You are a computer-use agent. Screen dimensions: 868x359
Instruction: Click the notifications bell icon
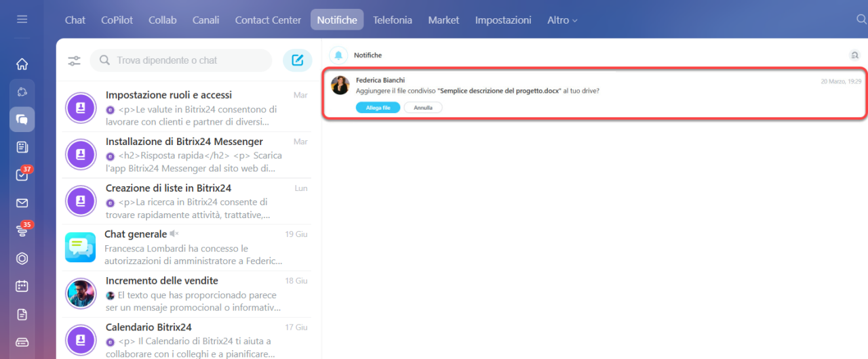tap(338, 55)
